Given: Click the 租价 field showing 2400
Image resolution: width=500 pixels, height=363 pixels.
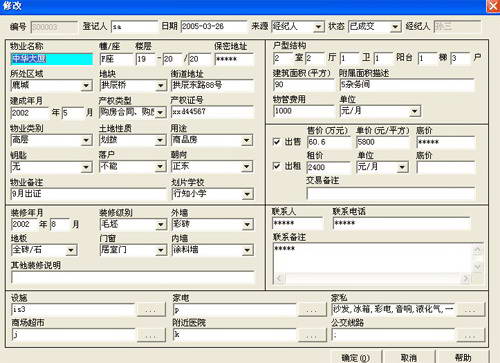Looking at the screenshot, I should coord(329,167).
